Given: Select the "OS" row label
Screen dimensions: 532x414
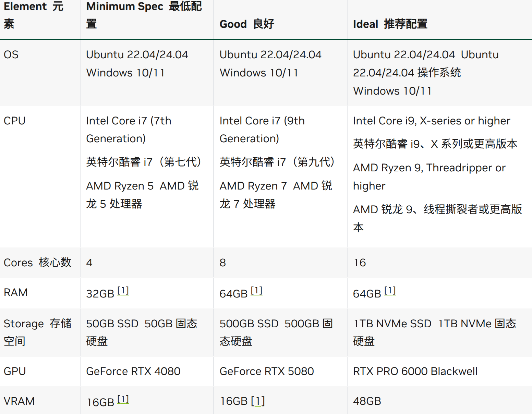Looking at the screenshot, I should coord(11,54).
